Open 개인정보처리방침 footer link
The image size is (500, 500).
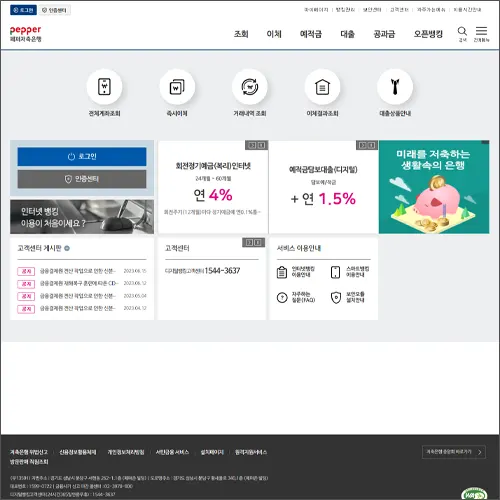coord(126,452)
